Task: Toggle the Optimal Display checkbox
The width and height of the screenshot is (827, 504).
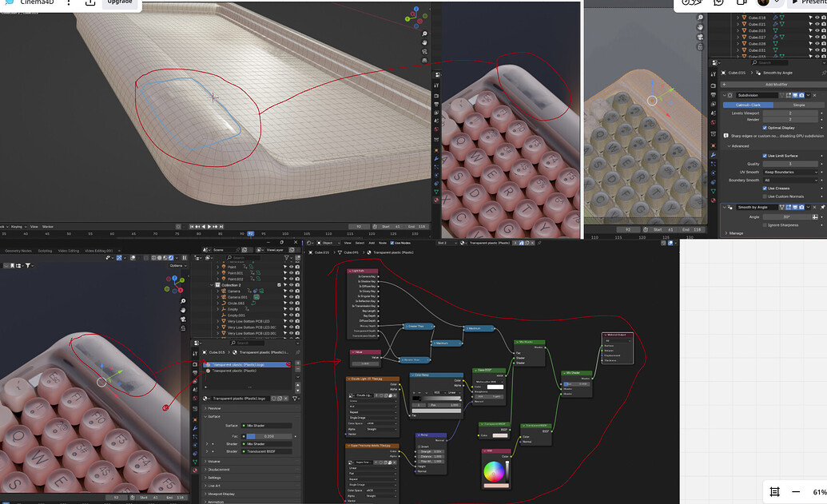Action: pyautogui.click(x=765, y=128)
